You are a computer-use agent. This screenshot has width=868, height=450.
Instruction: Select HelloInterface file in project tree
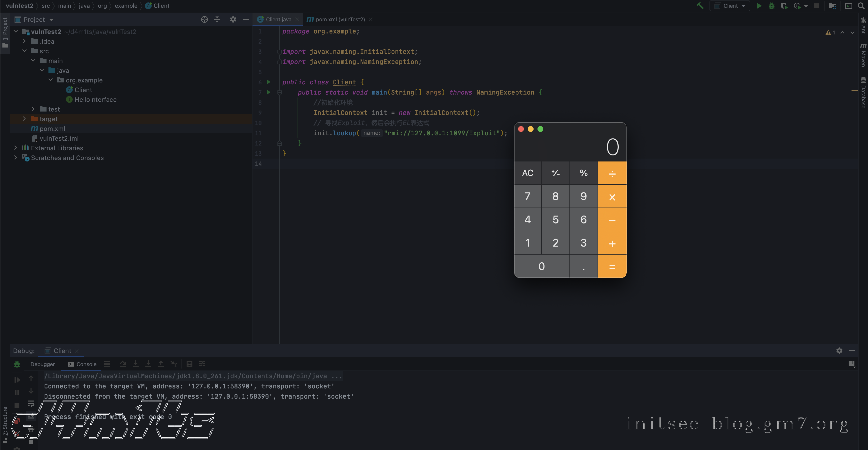[x=95, y=99]
